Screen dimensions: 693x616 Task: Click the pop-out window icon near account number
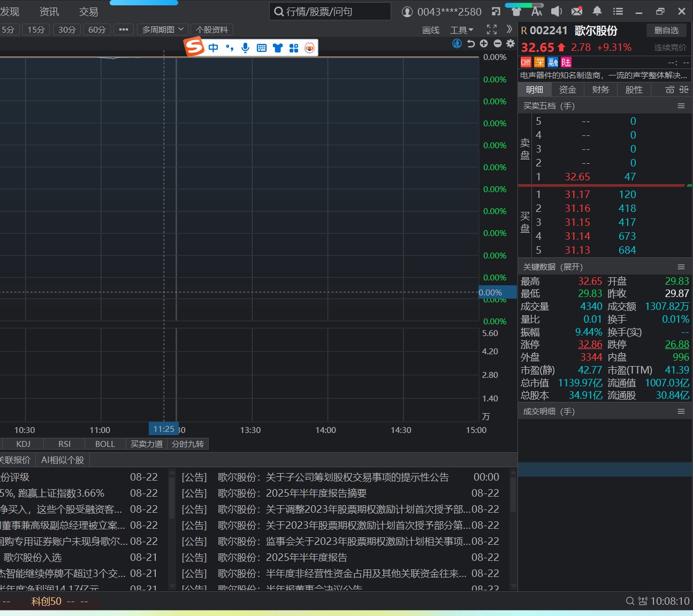496,11
